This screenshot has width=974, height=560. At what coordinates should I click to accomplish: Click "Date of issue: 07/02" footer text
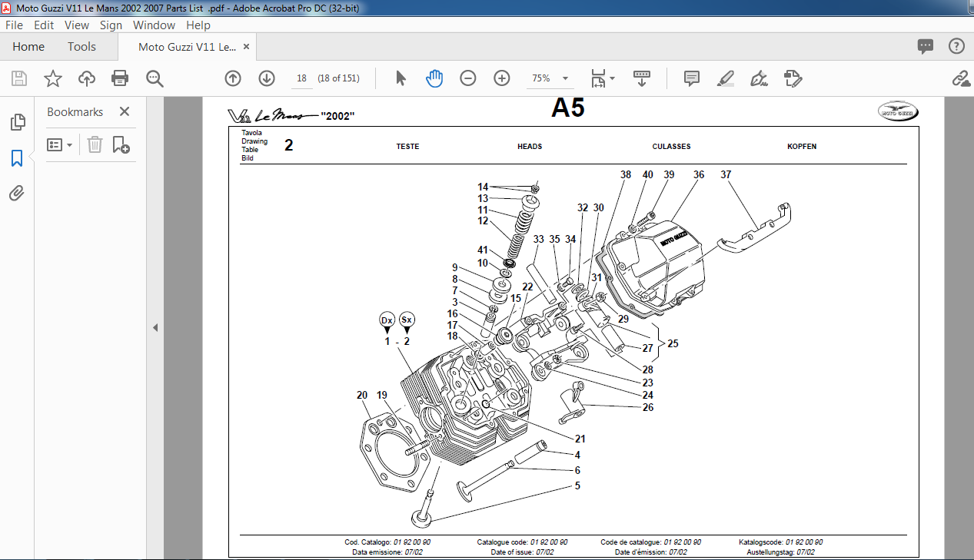pyautogui.click(x=522, y=552)
